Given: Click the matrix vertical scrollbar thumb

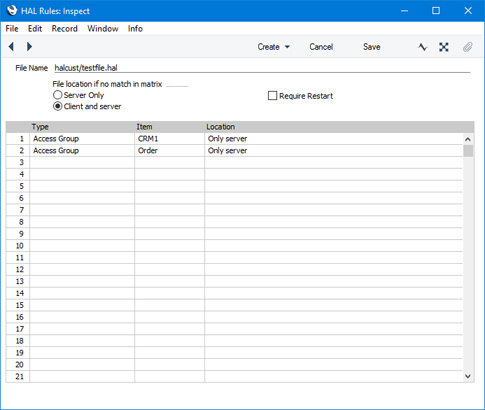Looking at the screenshot, I should tap(468, 151).
